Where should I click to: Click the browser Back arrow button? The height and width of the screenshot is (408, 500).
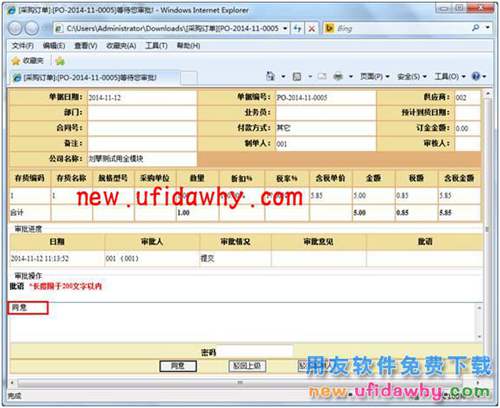(16, 28)
